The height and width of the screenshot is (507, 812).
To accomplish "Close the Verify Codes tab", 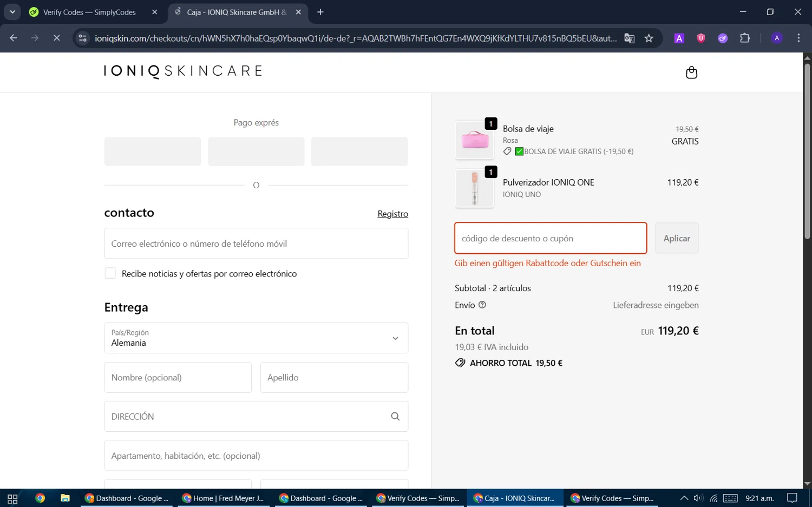I will [154, 12].
